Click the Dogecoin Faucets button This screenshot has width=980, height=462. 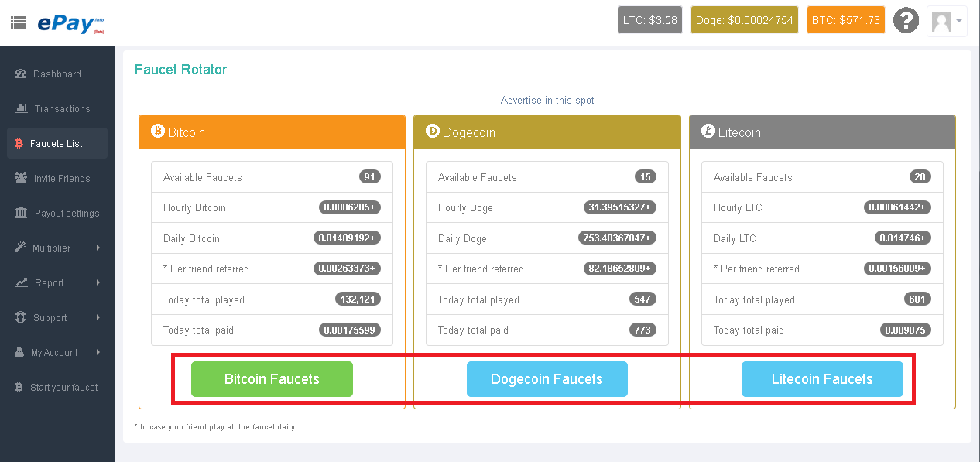pos(547,379)
